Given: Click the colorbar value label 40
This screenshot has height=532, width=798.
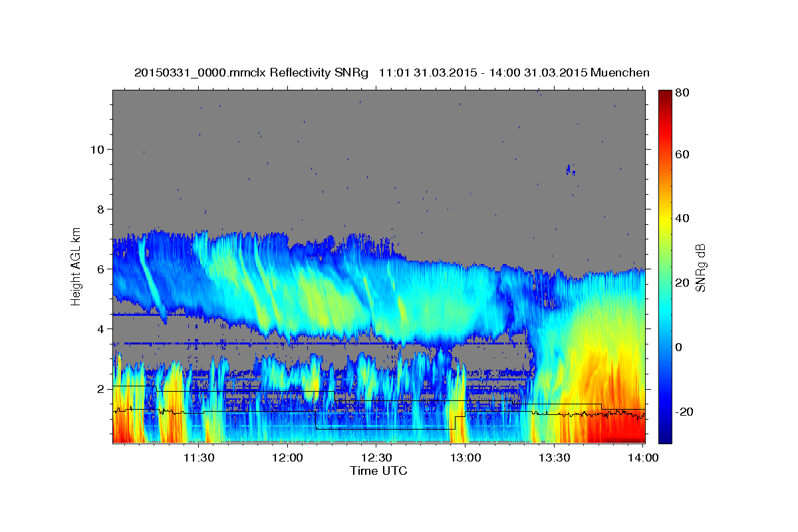Looking at the screenshot, I should (682, 219).
